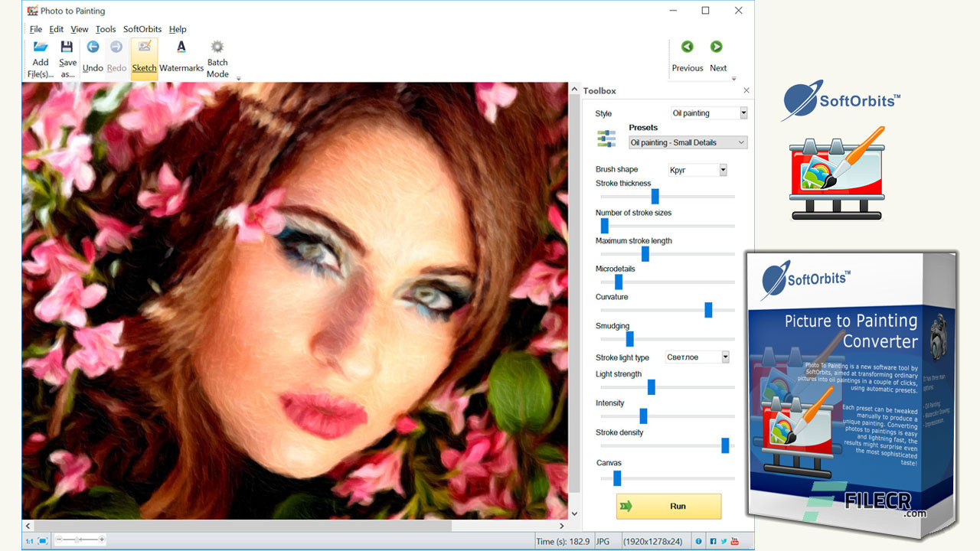Click the horizontal scrollbar right arrow
Viewport: 980px width, 551px height.
coord(562,526)
